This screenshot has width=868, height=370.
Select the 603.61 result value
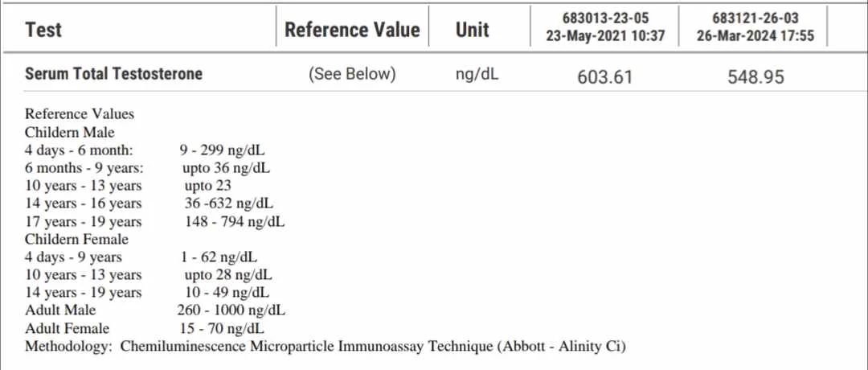(605, 77)
